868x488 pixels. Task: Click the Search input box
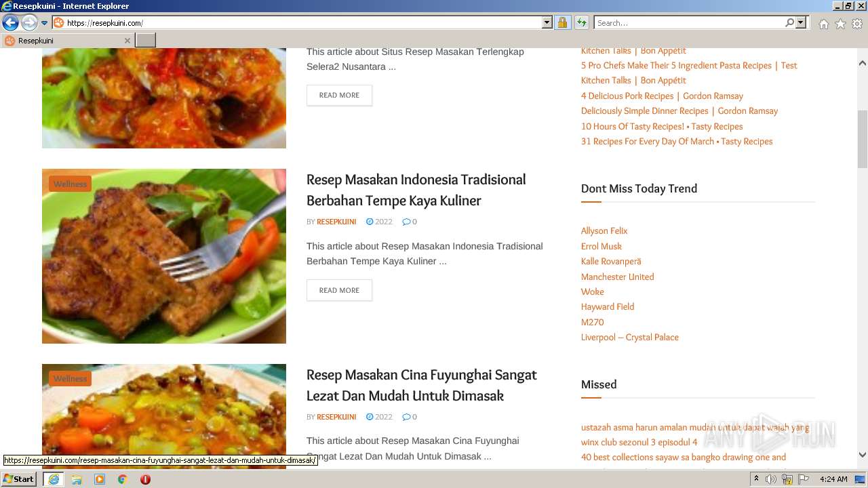[689, 23]
